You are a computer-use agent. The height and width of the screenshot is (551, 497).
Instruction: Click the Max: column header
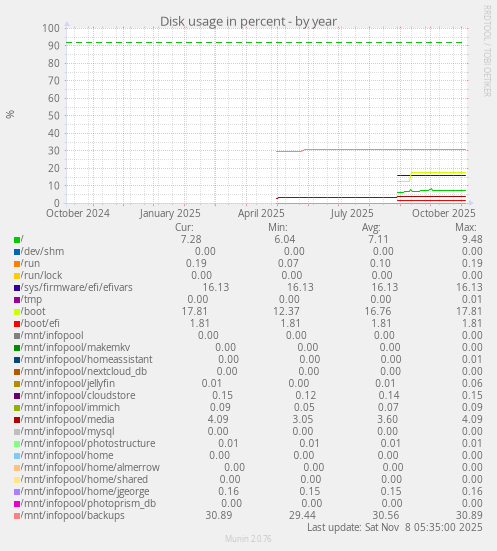pos(466,227)
